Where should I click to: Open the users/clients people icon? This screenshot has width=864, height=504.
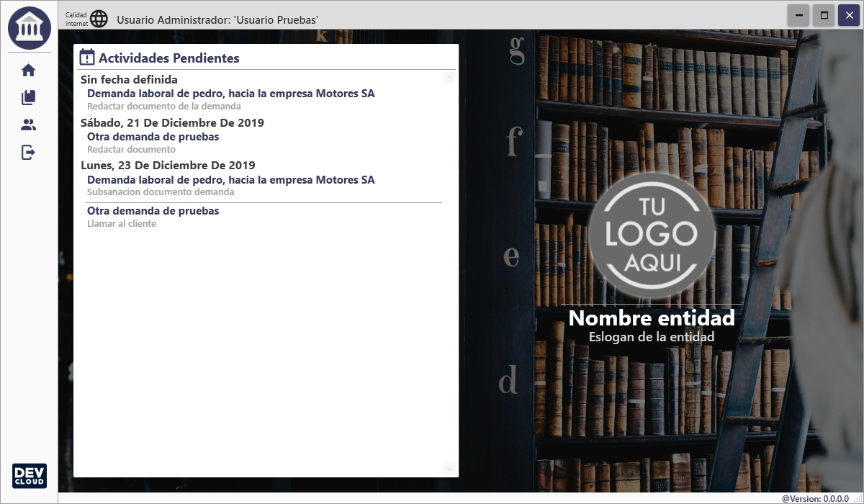pyautogui.click(x=28, y=125)
